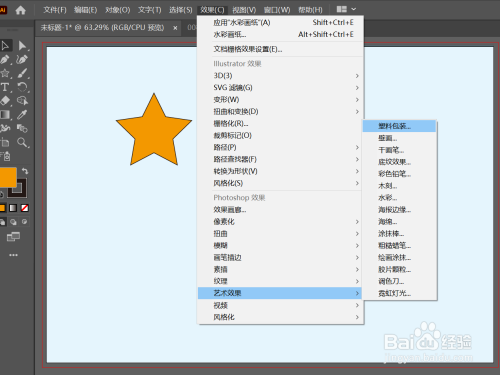Open the 帮助(H) menu

[310, 10]
